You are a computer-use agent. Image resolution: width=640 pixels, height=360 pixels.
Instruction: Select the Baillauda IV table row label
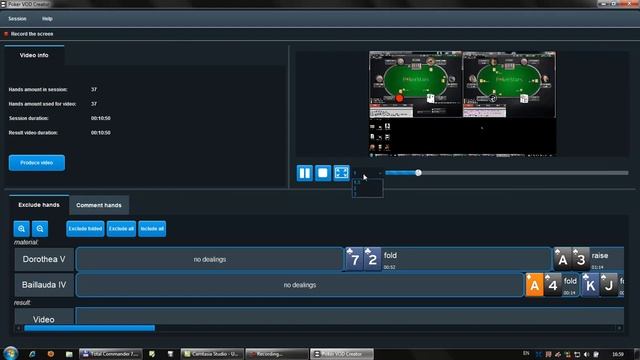(44, 285)
